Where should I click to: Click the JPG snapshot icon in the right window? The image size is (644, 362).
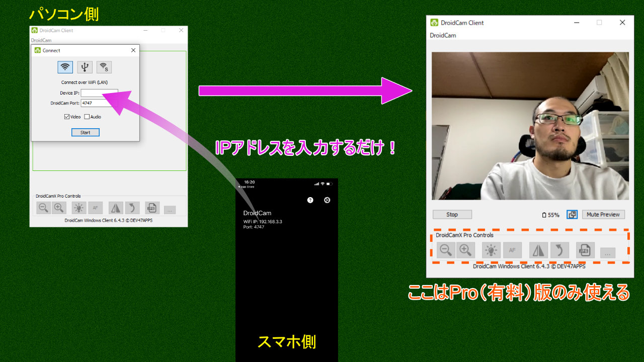[x=585, y=250]
